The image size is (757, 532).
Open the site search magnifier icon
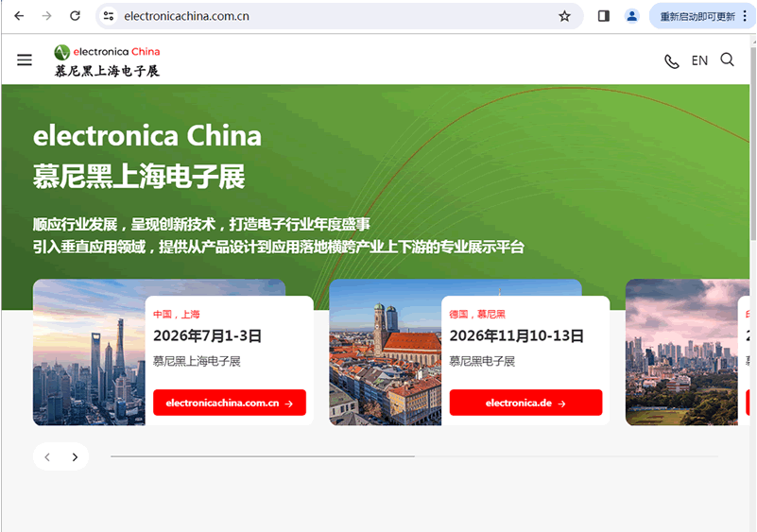point(727,60)
